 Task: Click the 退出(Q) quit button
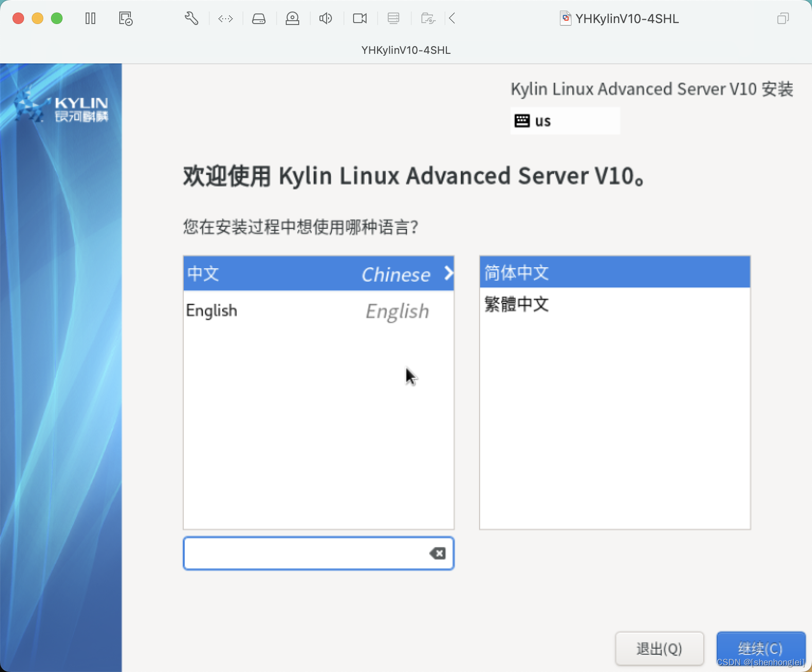pos(660,648)
